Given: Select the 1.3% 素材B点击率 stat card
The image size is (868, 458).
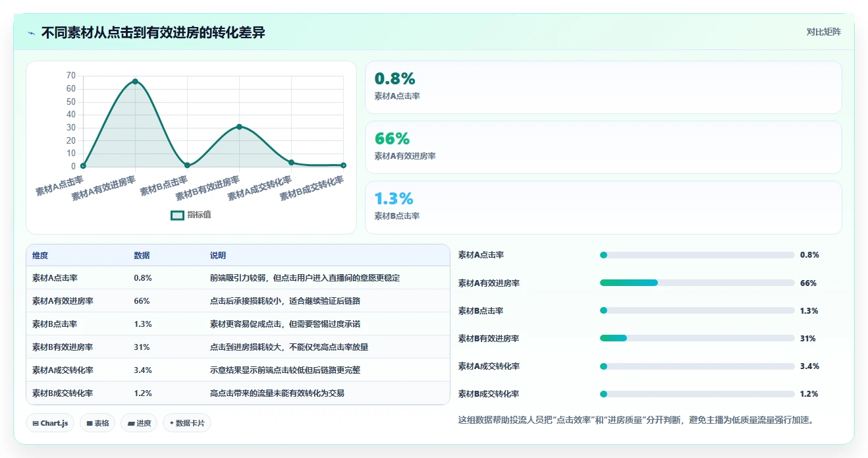Looking at the screenshot, I should [603, 208].
